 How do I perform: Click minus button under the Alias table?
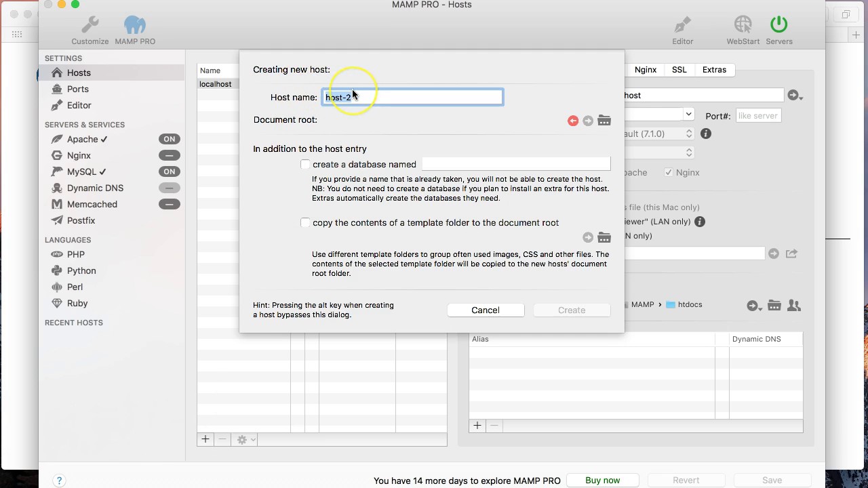point(494,426)
